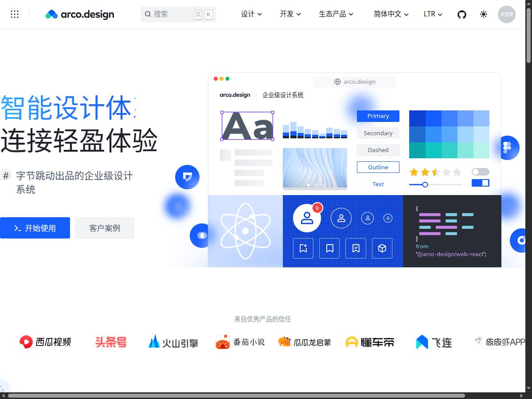Rate five stars by clicking the last star

click(x=457, y=172)
